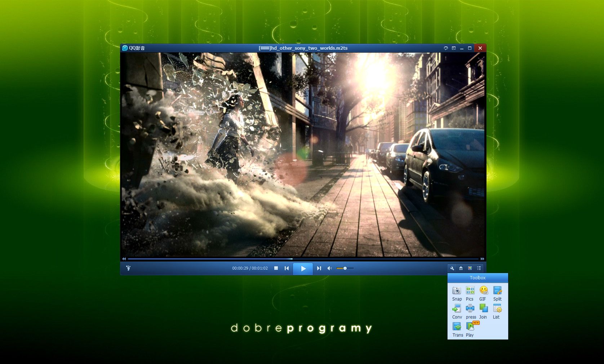Launch the GIF creation tool
The width and height of the screenshot is (604, 364).
(x=483, y=294)
